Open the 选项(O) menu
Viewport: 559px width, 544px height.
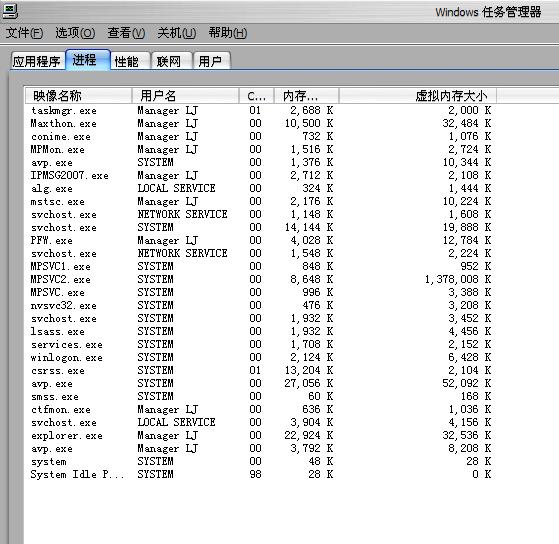point(75,33)
